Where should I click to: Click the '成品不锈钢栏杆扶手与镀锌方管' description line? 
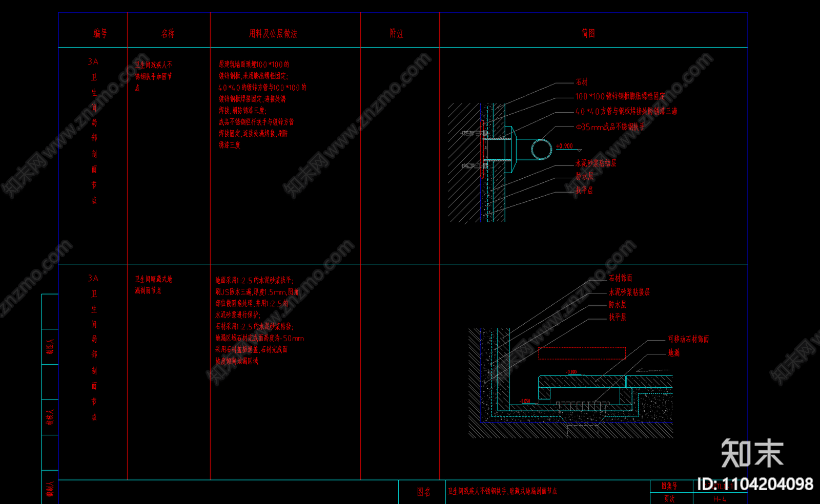256,122
